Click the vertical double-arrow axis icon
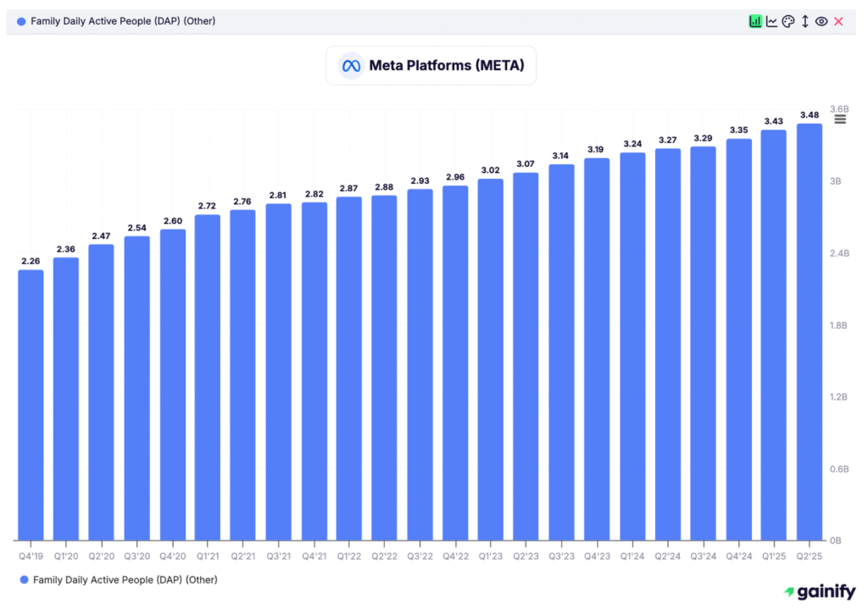The image size is (868, 609). 804,21
